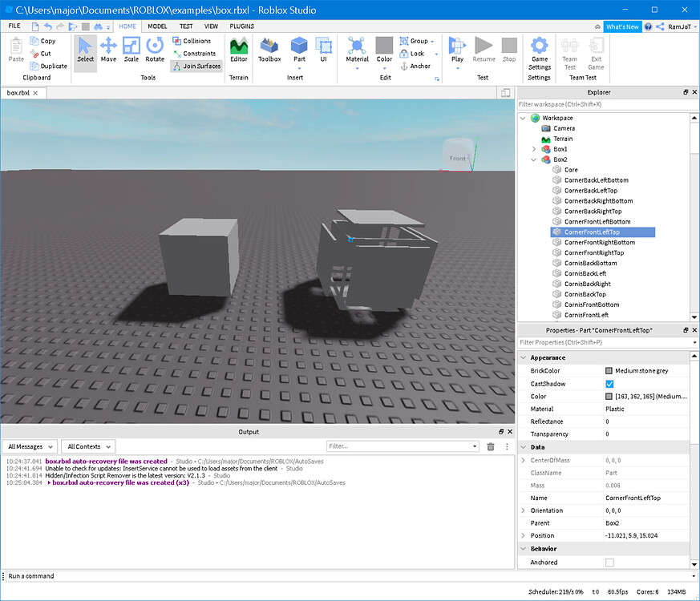Open the FILE menu
Screen dimensions: 700x601
15,26
